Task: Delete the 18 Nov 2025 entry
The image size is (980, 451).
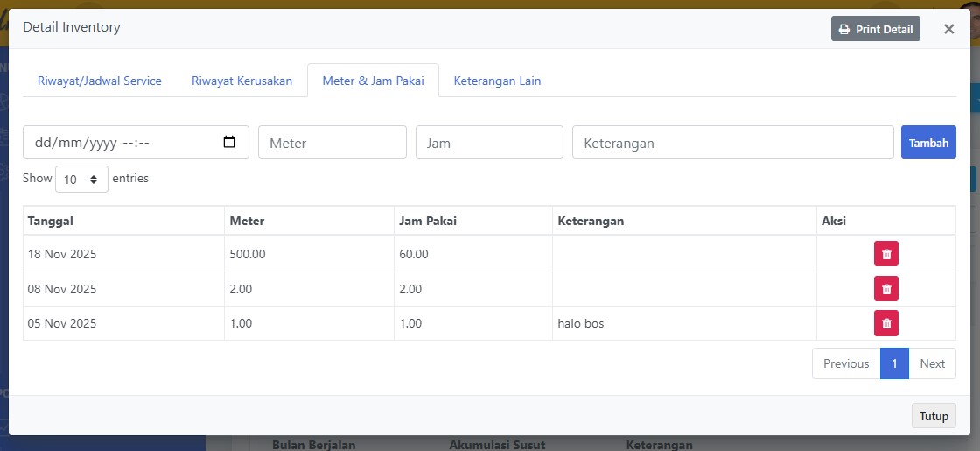Action: (885, 254)
